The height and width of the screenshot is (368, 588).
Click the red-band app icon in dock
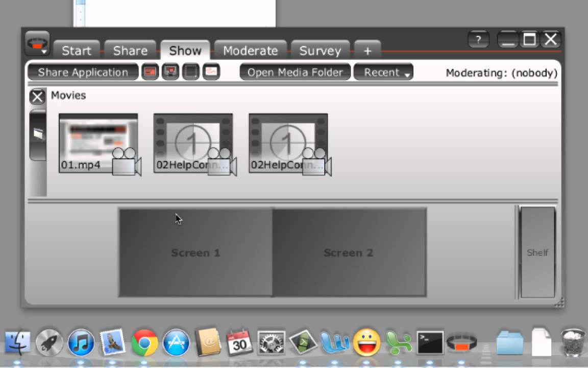(461, 342)
